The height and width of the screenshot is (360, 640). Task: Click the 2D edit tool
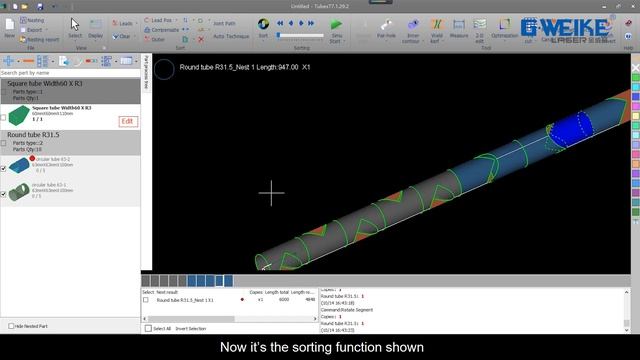480,31
